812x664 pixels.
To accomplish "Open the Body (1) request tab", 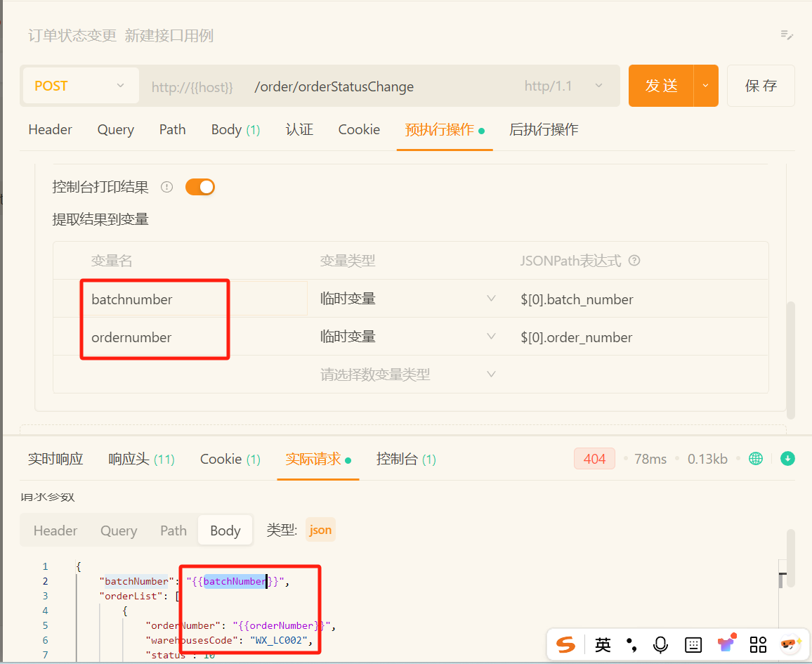I will 235,129.
